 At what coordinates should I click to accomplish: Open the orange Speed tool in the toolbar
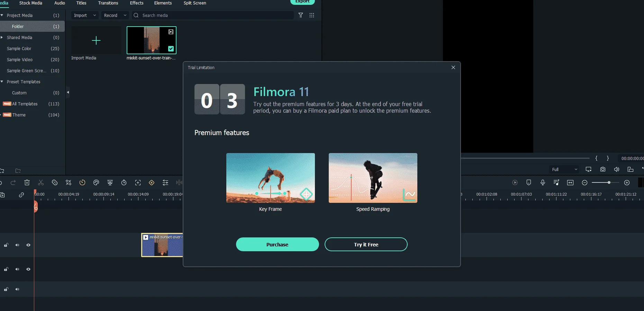pyautogui.click(x=82, y=182)
